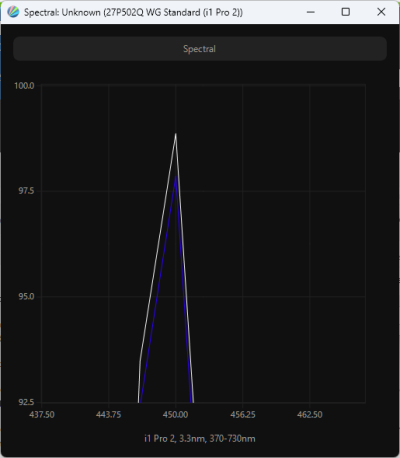Click where 95.0 and 456.25 gridlines intersect
400x458 pixels.
coord(243,296)
